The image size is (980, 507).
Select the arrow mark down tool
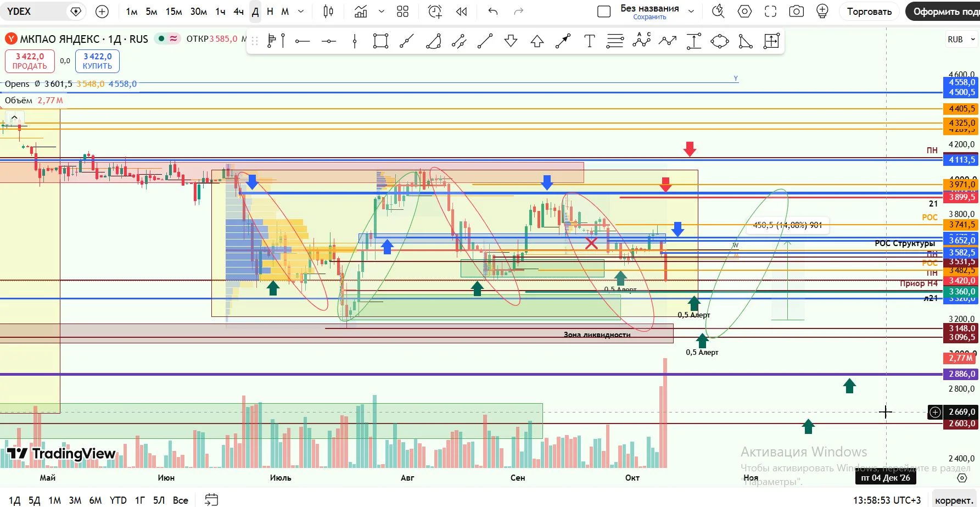pos(511,41)
